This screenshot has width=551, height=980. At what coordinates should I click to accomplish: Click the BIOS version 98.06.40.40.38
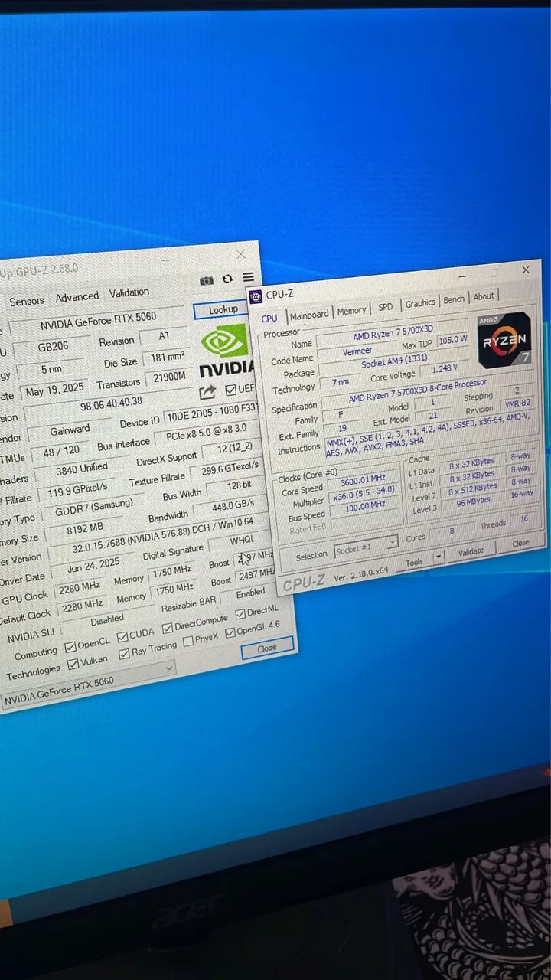tap(112, 403)
